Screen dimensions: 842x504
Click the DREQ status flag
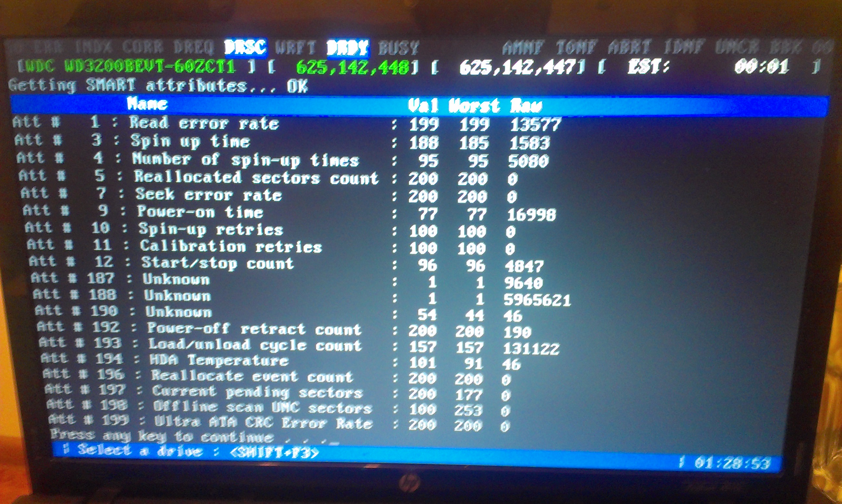[194, 47]
